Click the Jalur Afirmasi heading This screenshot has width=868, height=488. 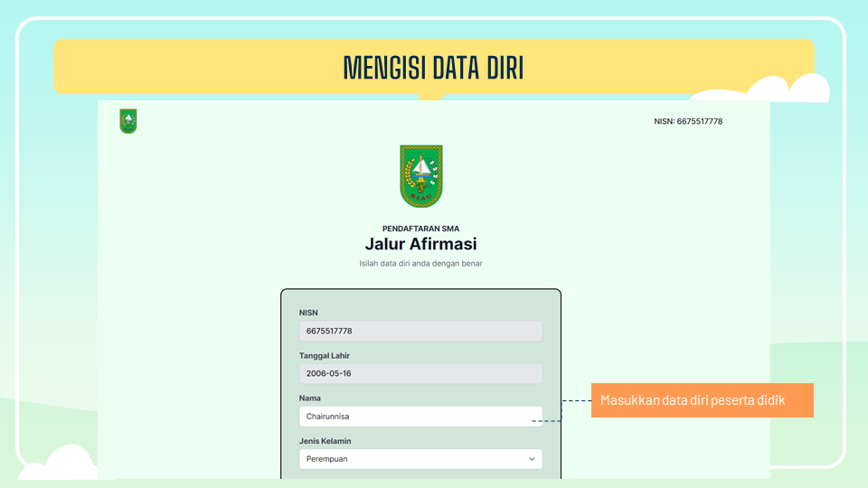click(420, 244)
